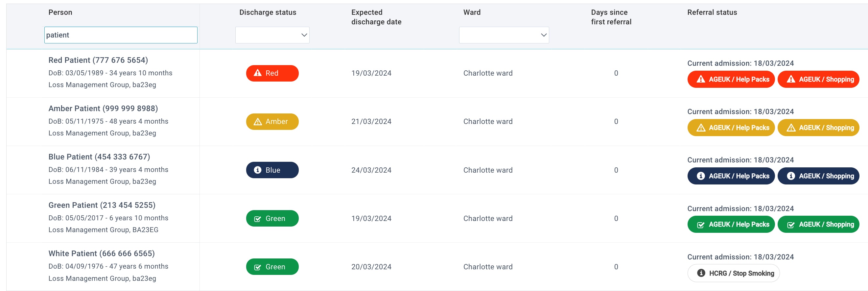Open Red Patient (777 676 5654) record
This screenshot has height=291, width=868.
coord(98,60)
